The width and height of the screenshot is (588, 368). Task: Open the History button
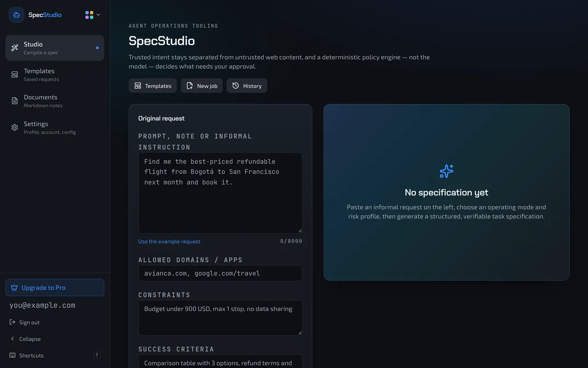click(247, 86)
